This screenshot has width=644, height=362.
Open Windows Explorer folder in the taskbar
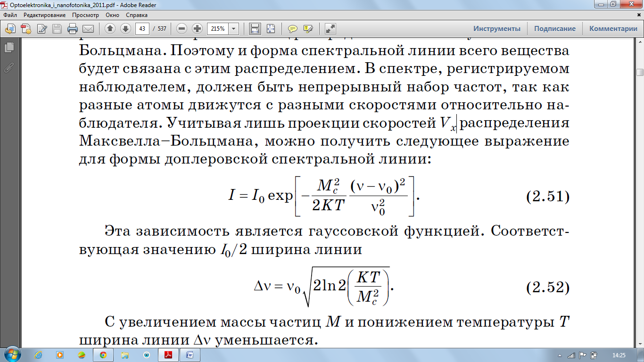[x=125, y=354]
